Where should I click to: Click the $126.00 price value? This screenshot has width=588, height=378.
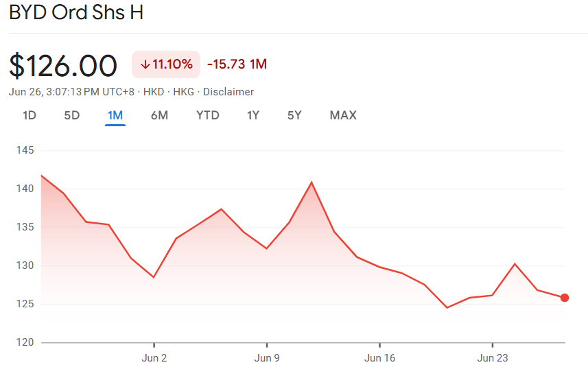pos(63,66)
